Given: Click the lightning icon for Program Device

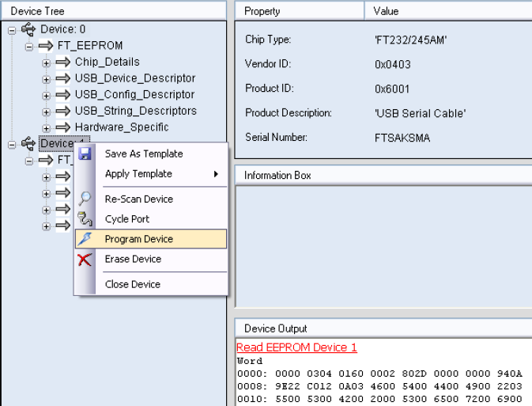Looking at the screenshot, I should click(x=85, y=239).
